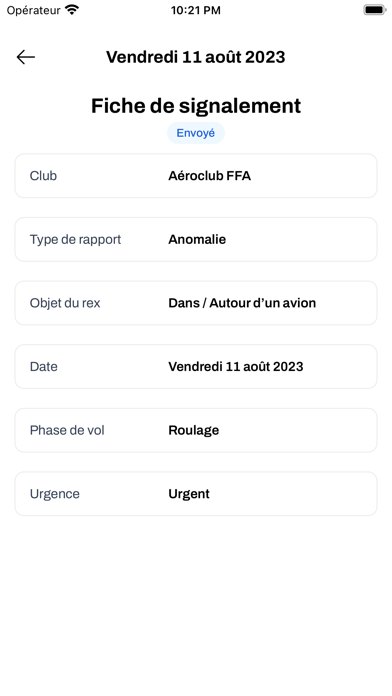Tap the Fiche de signalement heading
The height and width of the screenshot is (696, 392).
[x=196, y=106]
